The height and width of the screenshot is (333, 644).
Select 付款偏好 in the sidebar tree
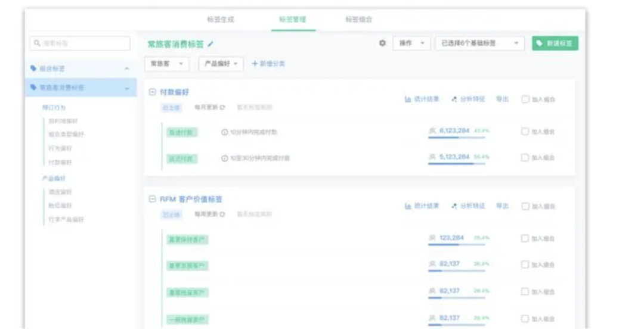click(x=60, y=163)
